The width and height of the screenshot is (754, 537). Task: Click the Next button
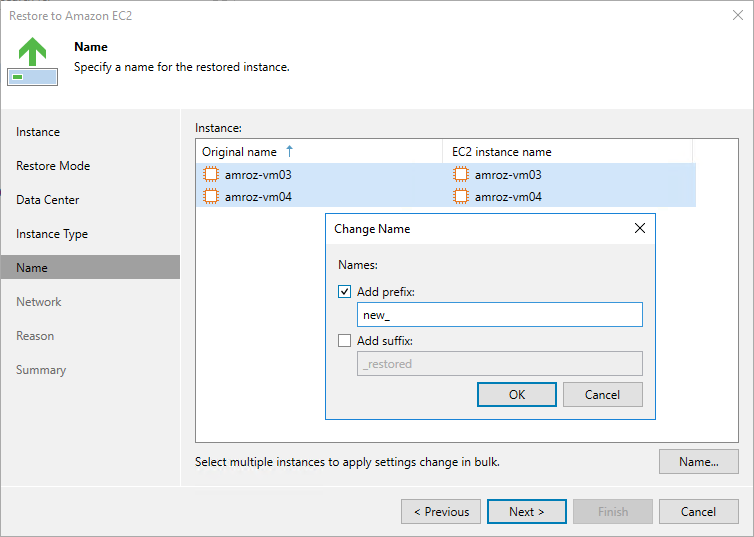click(526, 512)
